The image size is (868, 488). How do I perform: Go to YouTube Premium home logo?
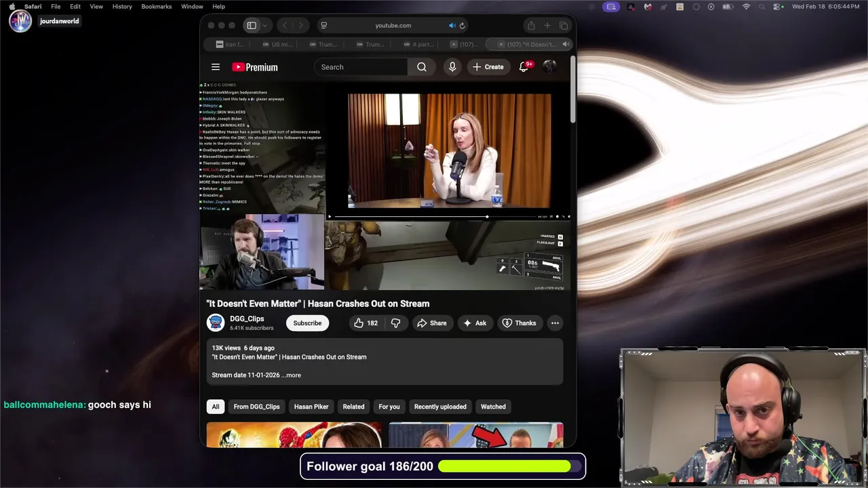(255, 67)
